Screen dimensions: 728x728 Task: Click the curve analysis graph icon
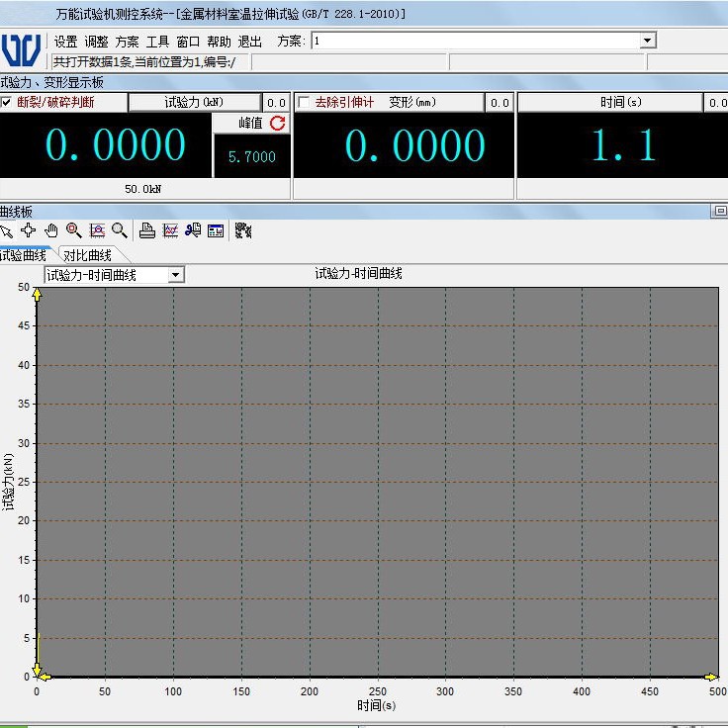(97, 230)
